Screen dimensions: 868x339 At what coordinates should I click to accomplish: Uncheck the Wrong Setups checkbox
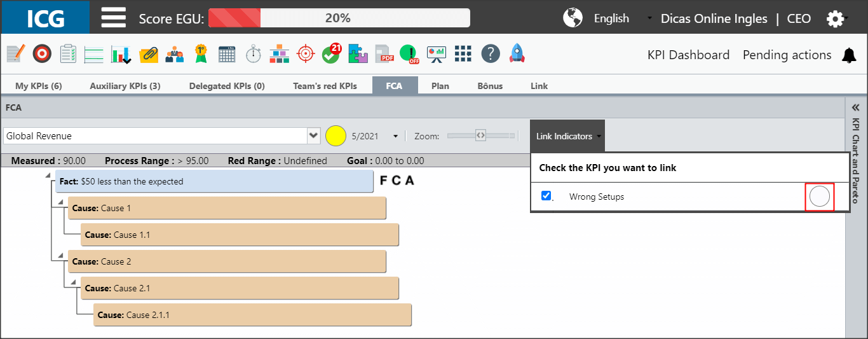pyautogui.click(x=546, y=196)
